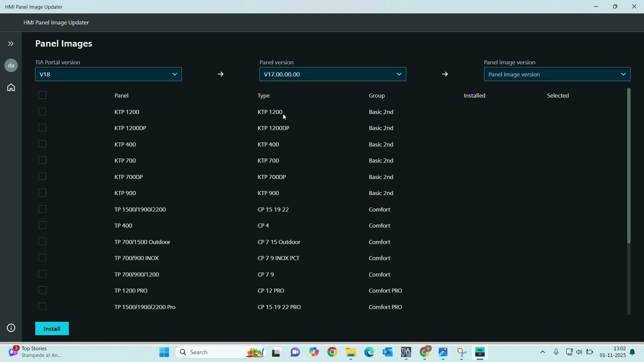This screenshot has height=362, width=644.
Task: Open Google Chrome from taskbar
Action: click(x=332, y=352)
